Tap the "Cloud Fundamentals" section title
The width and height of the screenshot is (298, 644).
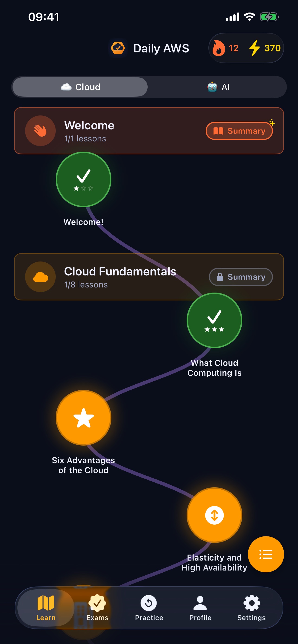pyautogui.click(x=120, y=271)
